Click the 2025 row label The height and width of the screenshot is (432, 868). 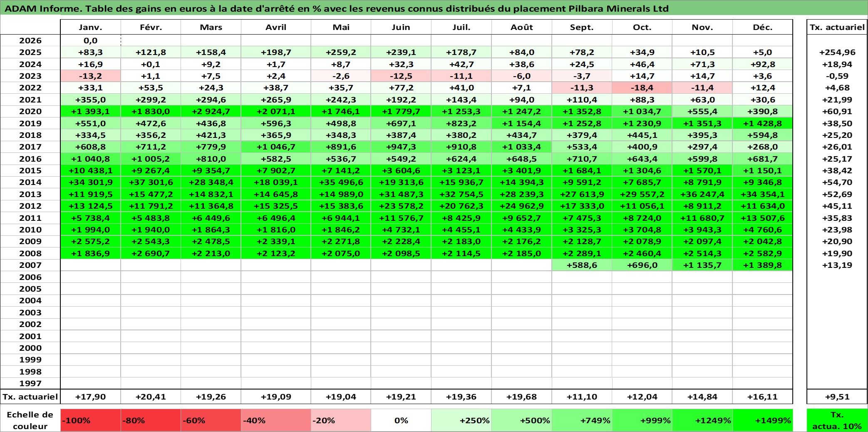tap(30, 52)
